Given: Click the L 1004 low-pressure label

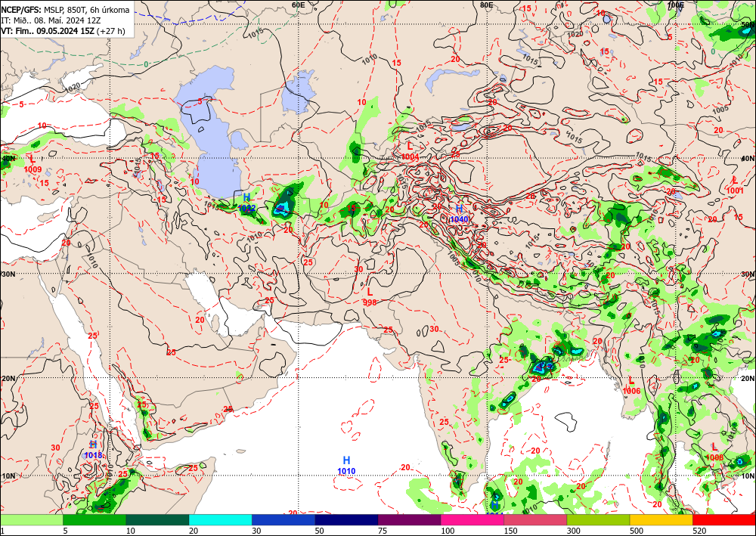Looking at the screenshot, I should click(x=410, y=151).
